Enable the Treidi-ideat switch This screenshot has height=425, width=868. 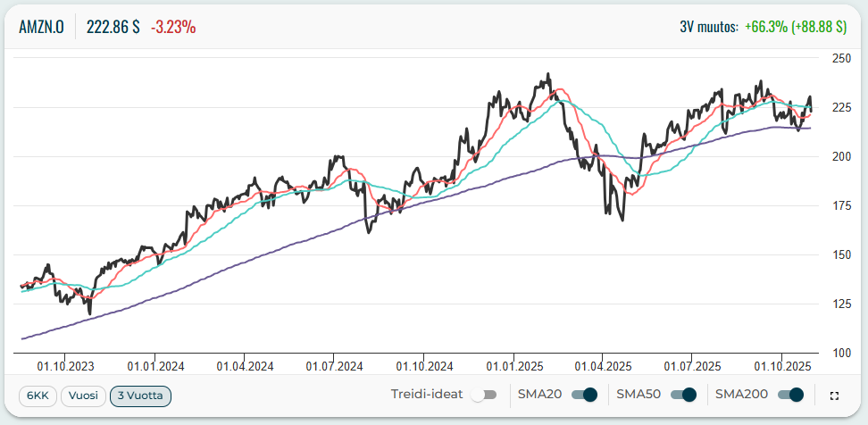(483, 395)
